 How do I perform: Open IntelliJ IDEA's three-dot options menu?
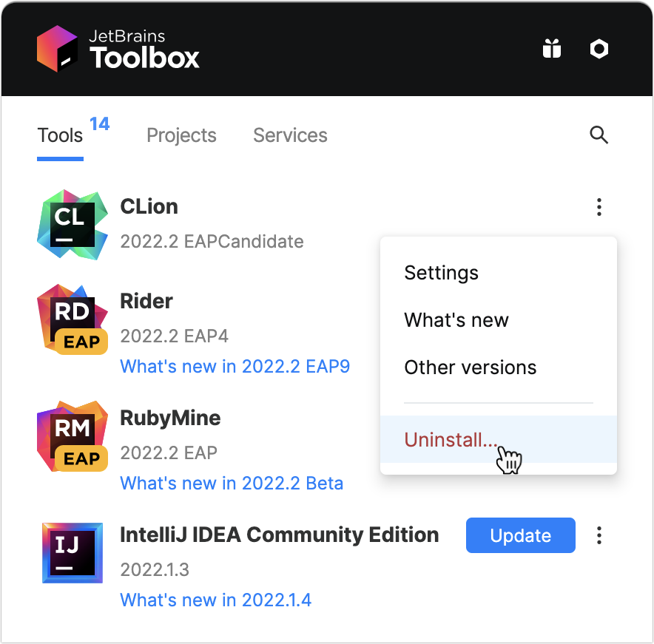tap(599, 535)
